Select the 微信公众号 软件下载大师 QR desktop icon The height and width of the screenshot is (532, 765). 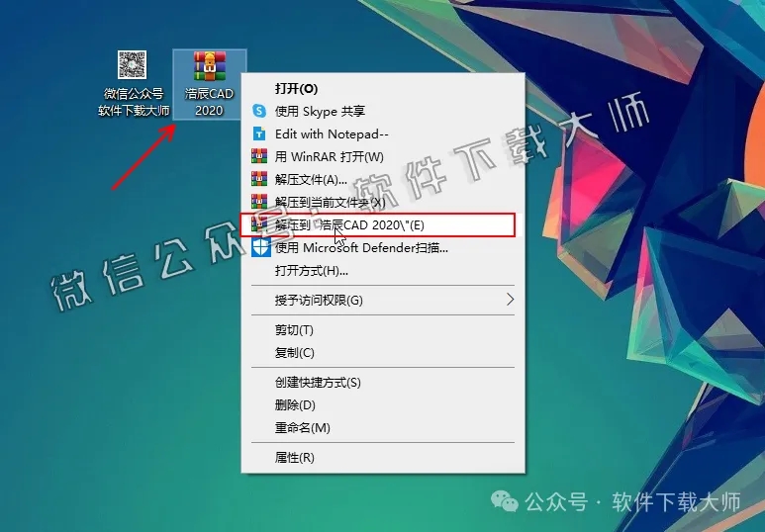(x=133, y=84)
